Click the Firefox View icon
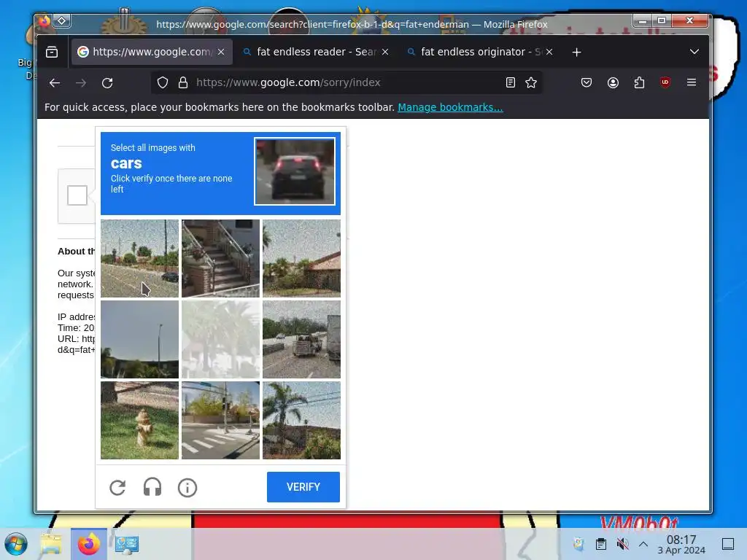 pyautogui.click(x=52, y=52)
